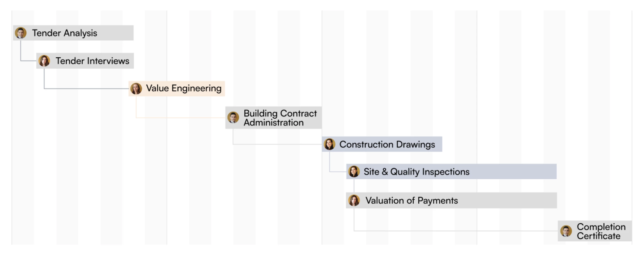Click avatar on Site & Quality Inspections bar
This screenshot has height=255, width=644.
click(x=354, y=172)
